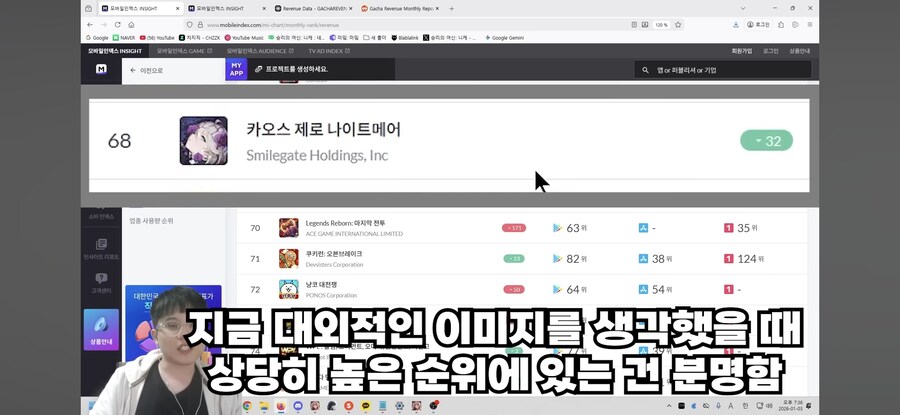Viewport: 900px width, 415px height.
Task: Click the MobileIndex M logo icon
Action: 101,69
